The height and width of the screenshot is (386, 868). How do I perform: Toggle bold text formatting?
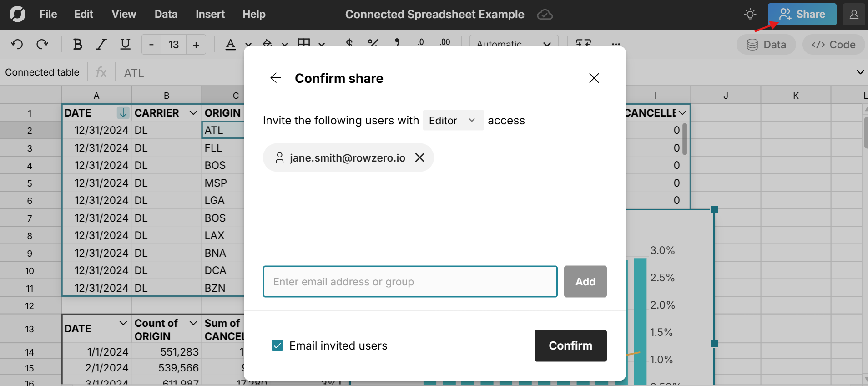point(77,45)
